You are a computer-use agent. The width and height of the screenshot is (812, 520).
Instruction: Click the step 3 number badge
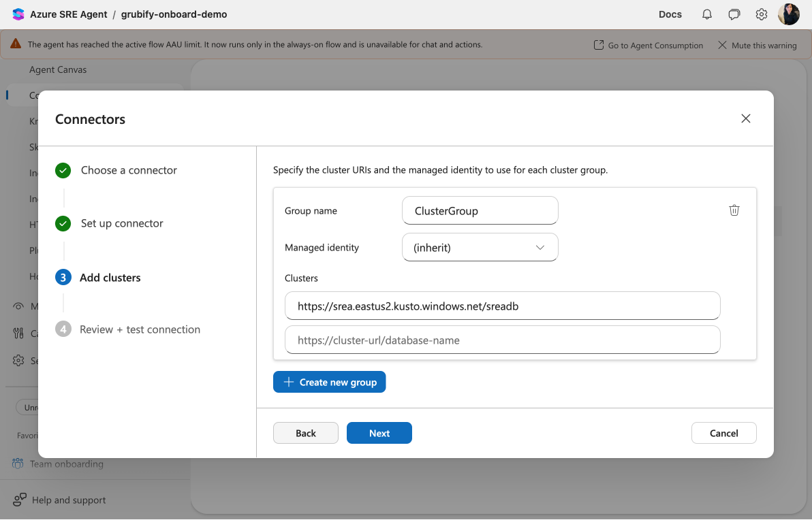(63, 277)
